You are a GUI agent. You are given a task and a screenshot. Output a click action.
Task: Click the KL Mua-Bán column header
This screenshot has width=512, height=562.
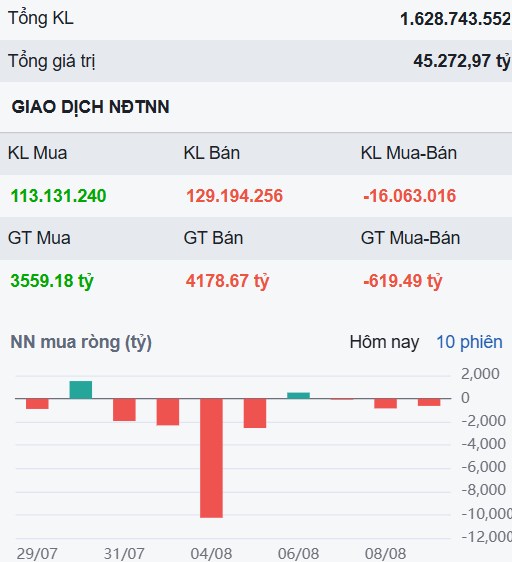(409, 153)
